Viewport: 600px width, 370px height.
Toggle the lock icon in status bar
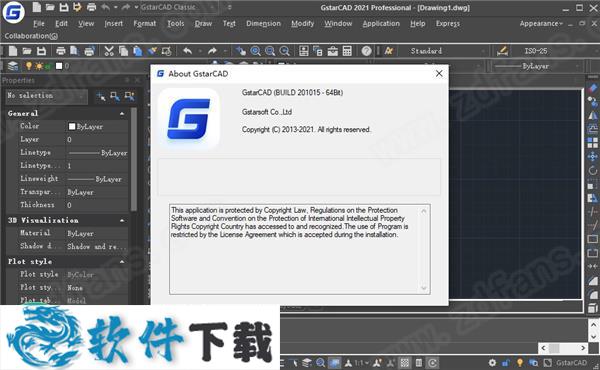tap(505, 362)
